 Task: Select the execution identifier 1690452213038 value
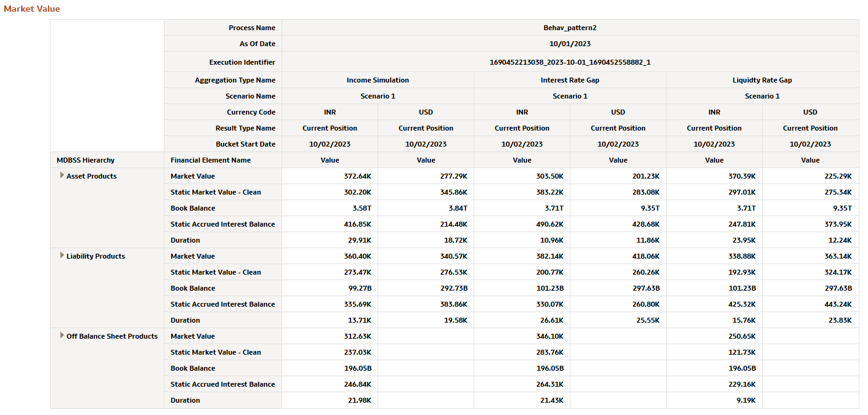coord(570,62)
